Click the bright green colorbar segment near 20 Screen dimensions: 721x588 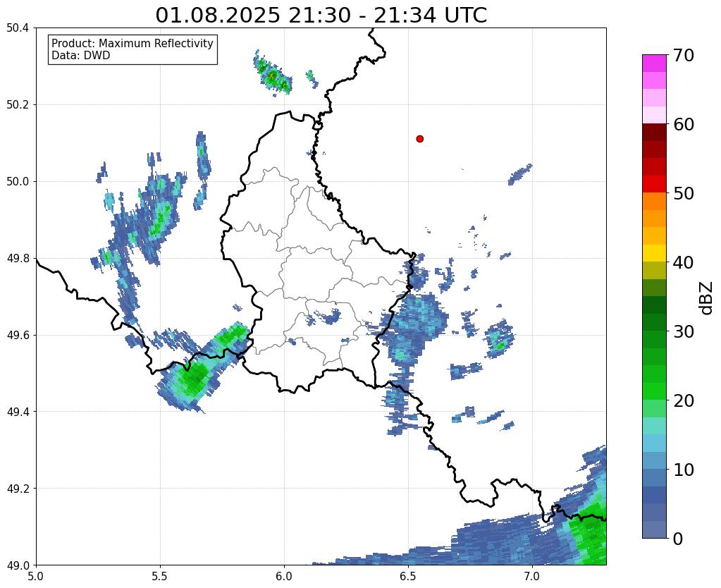click(654, 391)
